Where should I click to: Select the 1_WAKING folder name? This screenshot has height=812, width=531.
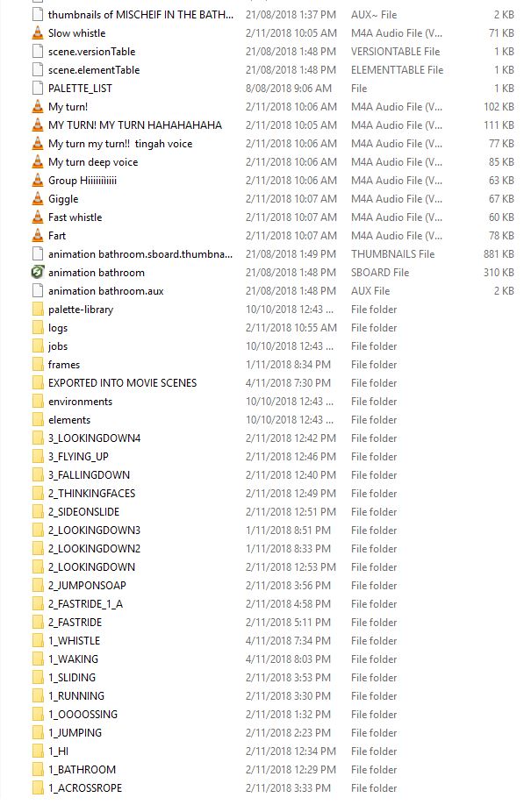(x=73, y=659)
